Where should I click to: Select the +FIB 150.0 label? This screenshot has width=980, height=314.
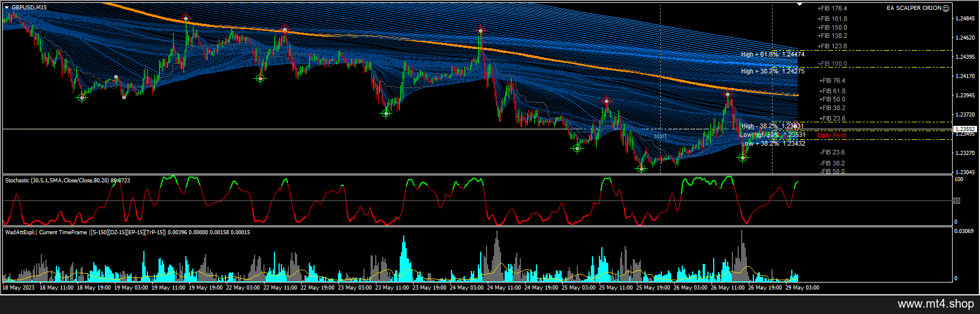[832, 27]
